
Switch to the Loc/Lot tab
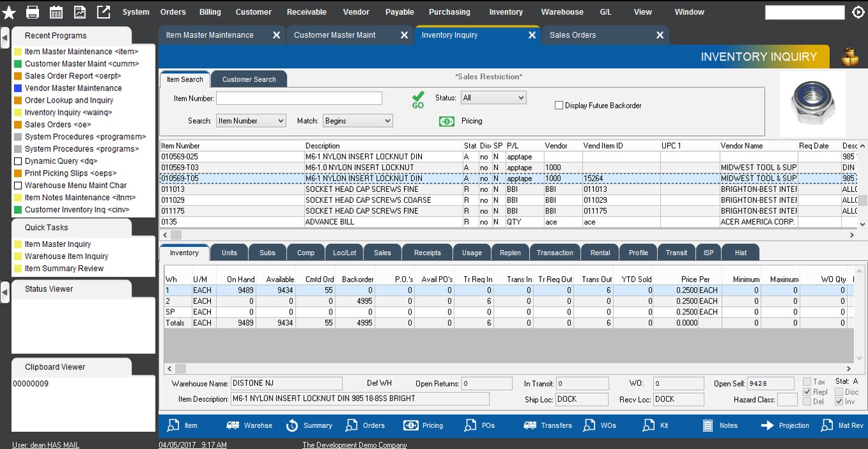(x=345, y=253)
